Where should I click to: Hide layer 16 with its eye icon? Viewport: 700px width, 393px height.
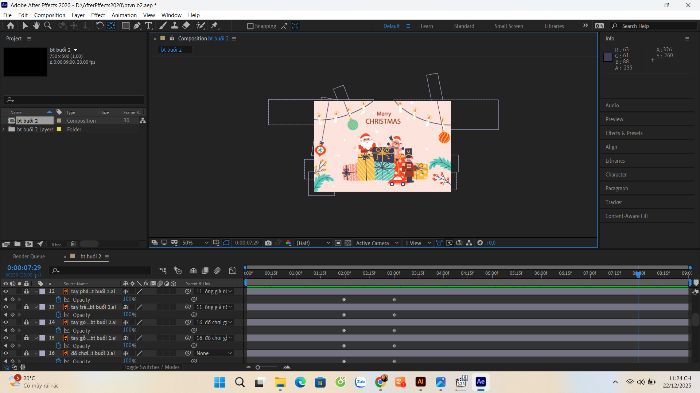(x=6, y=353)
